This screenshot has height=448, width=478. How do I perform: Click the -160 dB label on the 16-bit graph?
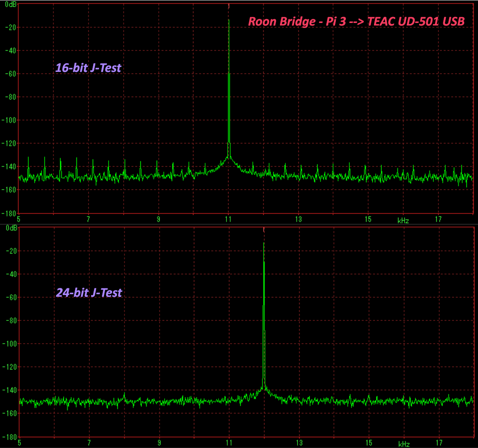click(8, 190)
